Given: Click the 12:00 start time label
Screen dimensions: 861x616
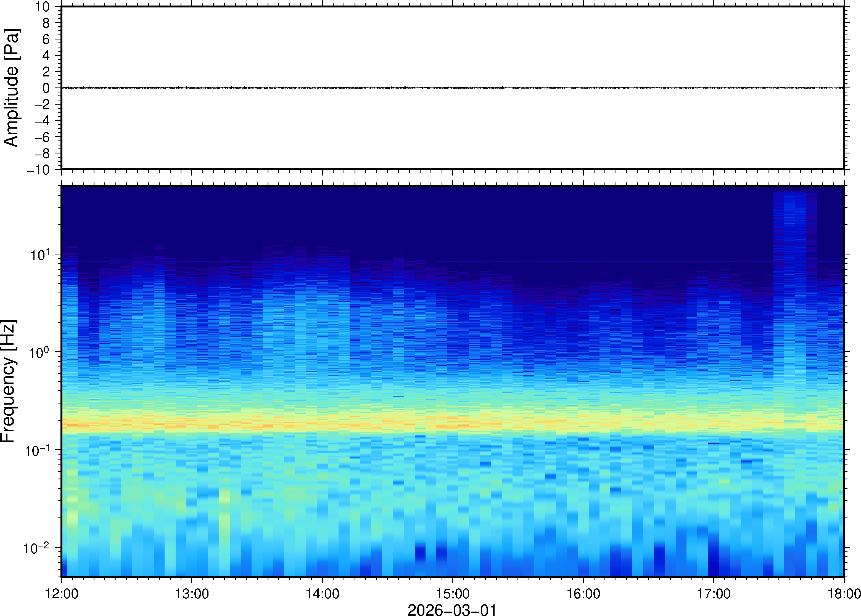Looking at the screenshot, I should pyautogui.click(x=62, y=594).
